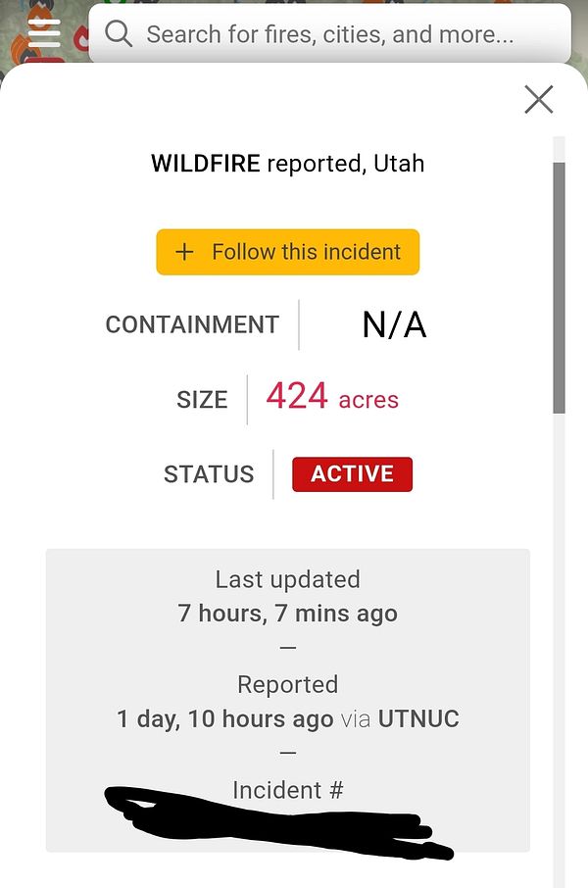Click the UTNUC source link

(419, 718)
